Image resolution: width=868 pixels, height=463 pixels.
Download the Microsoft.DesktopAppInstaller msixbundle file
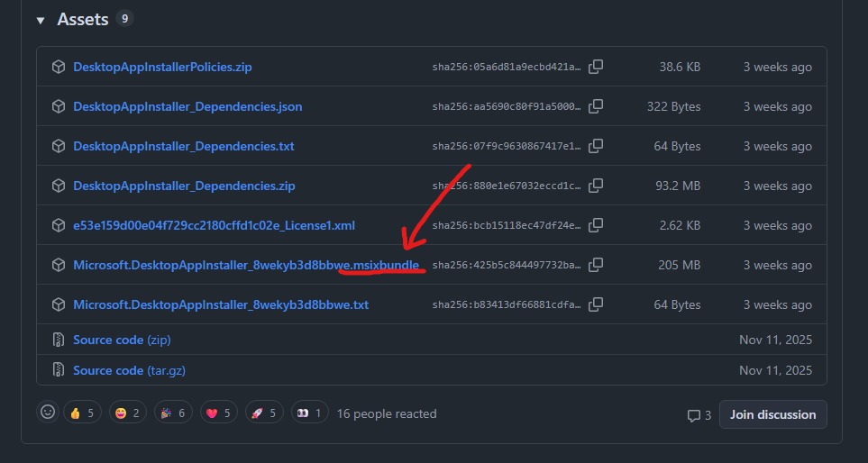coord(246,265)
